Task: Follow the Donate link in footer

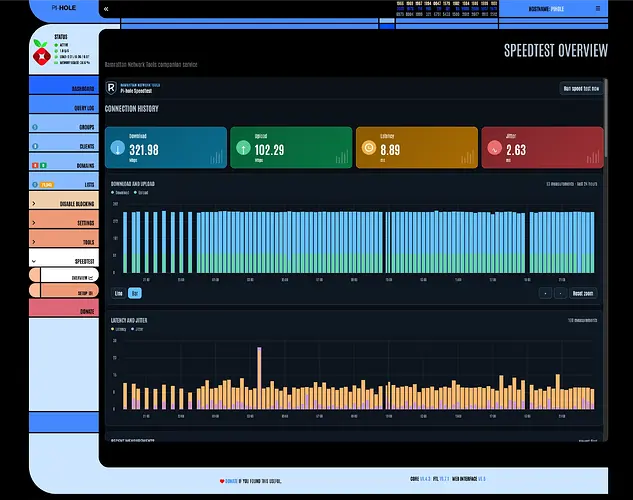Action: click(x=231, y=481)
